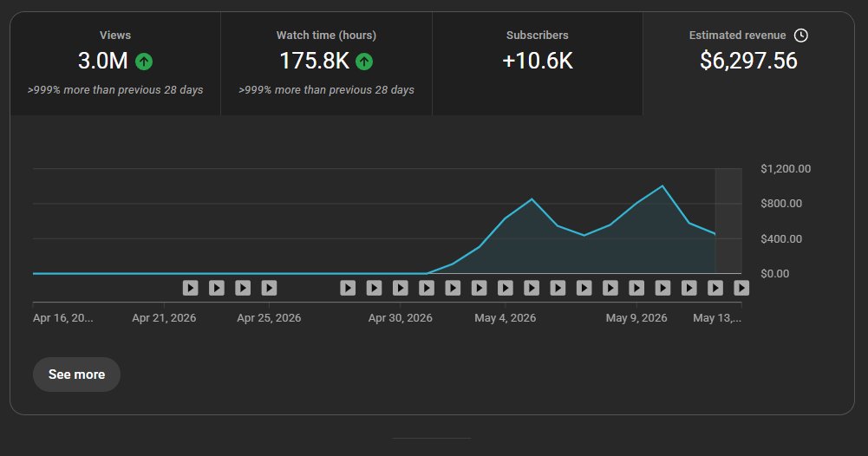This screenshot has height=456, width=868.
Task: Click the May 4, 2026 date label
Action: pyautogui.click(x=506, y=317)
